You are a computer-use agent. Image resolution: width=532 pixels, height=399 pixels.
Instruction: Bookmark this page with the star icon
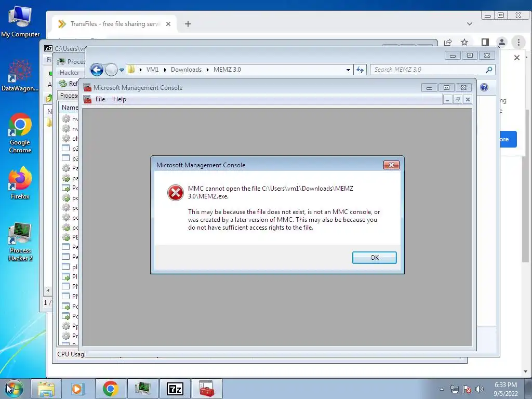tap(464, 42)
